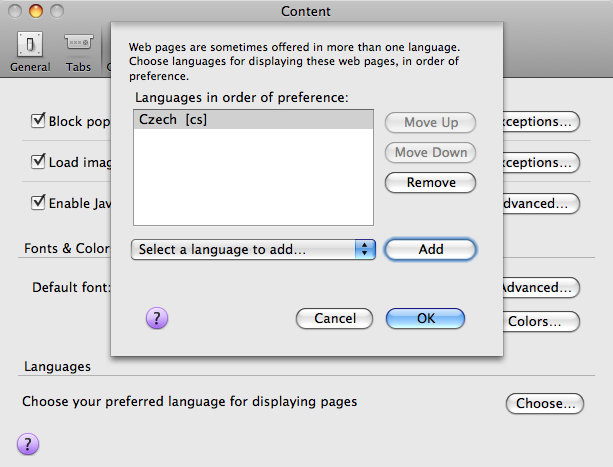Click the Colors... button
The image size is (613, 467).
coord(541,322)
